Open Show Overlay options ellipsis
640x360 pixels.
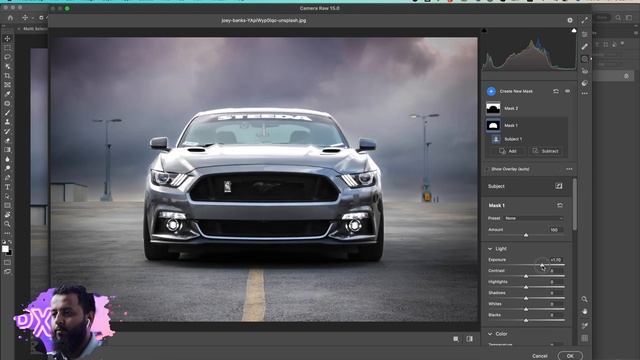(x=569, y=169)
